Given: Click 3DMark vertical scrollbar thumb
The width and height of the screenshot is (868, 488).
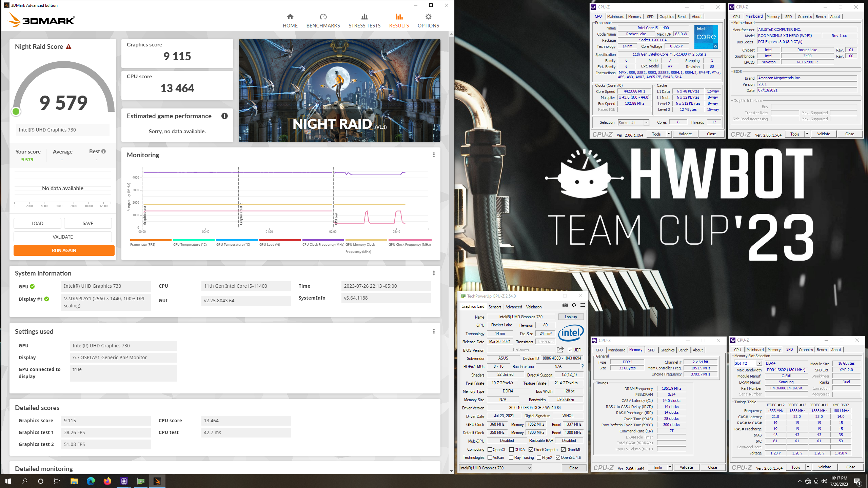Looking at the screenshot, I should pos(451,162).
